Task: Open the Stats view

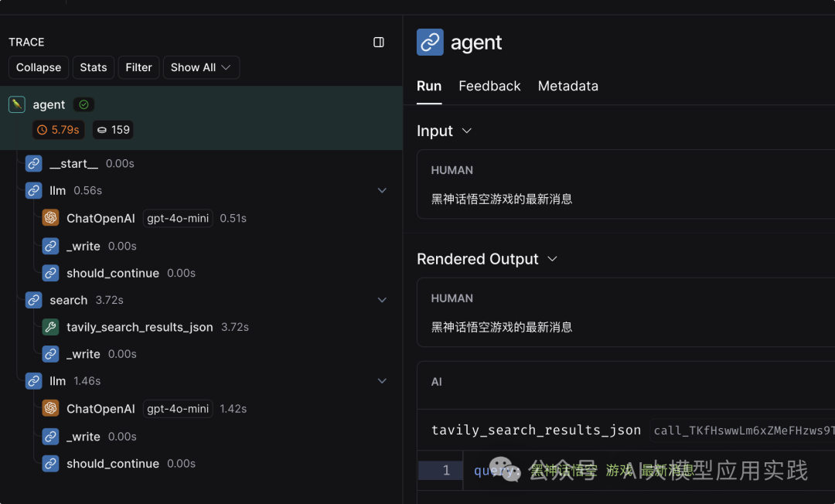Action: [93, 67]
